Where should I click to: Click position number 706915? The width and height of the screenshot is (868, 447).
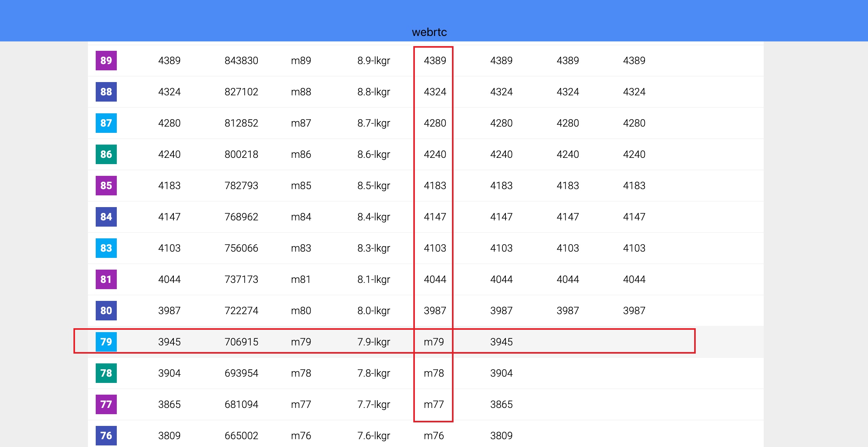pyautogui.click(x=241, y=342)
